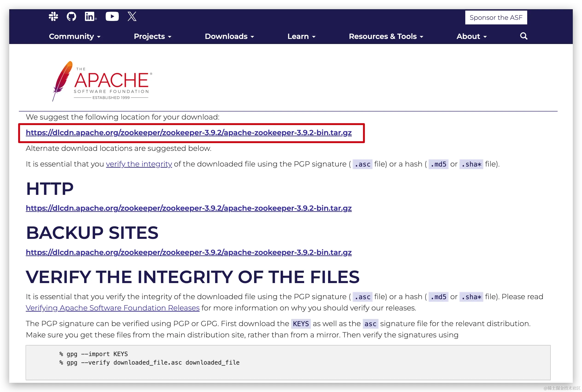The width and height of the screenshot is (582, 392).
Task: Click the KEYS code label
Action: (301, 324)
